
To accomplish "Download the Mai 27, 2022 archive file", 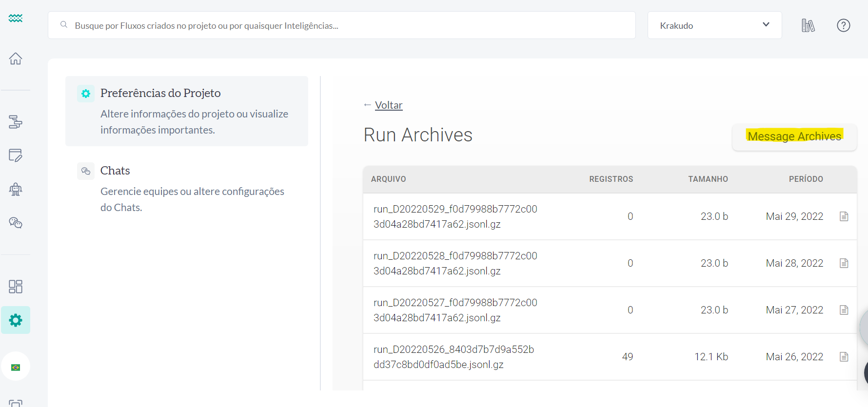I will pos(844,310).
